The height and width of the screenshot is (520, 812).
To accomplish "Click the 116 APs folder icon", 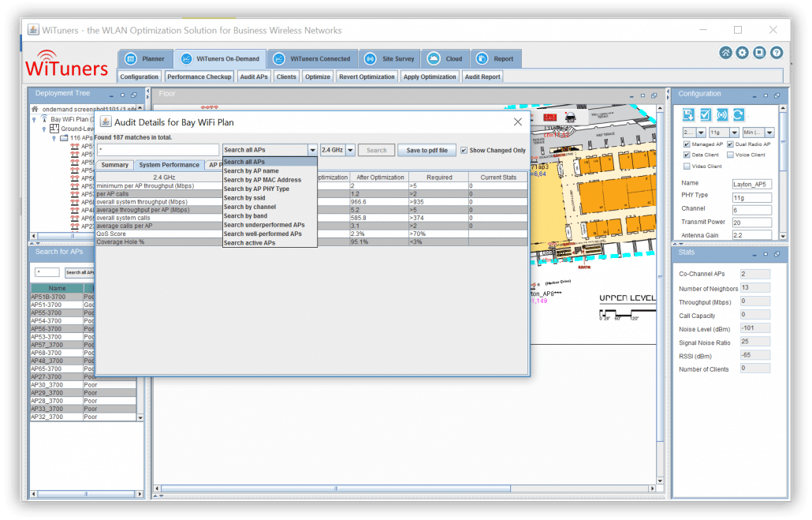I will (x=64, y=138).
